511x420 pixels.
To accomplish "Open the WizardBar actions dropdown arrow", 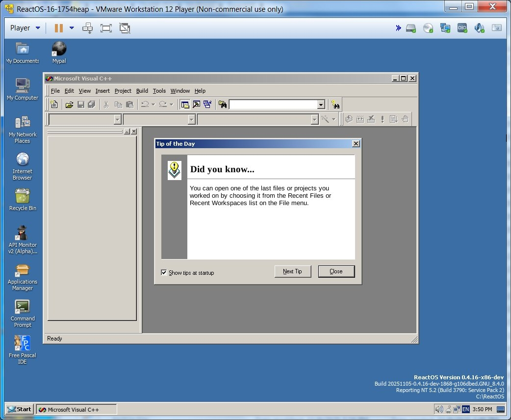I will pos(332,119).
